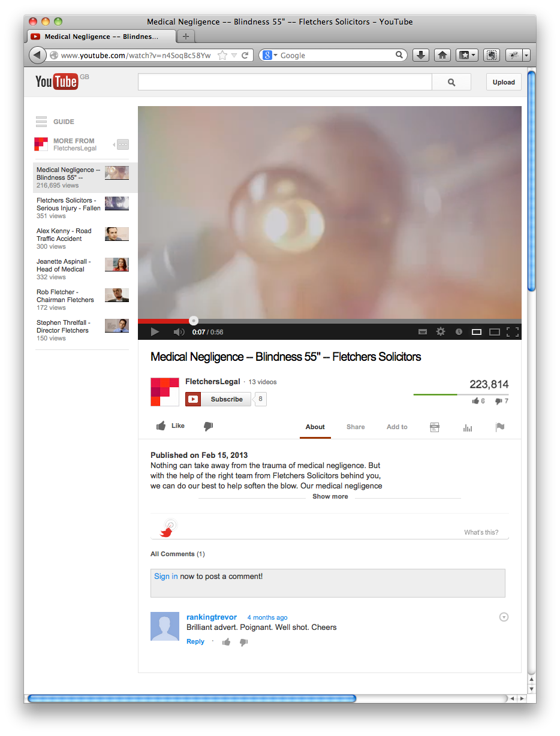Open the Add to tab

397,427
